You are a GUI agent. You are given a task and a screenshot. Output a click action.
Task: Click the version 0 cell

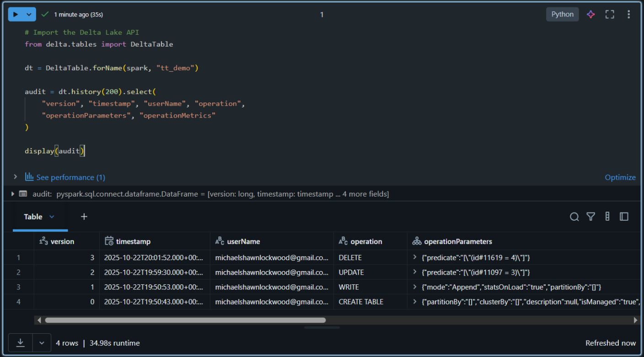pos(66,302)
